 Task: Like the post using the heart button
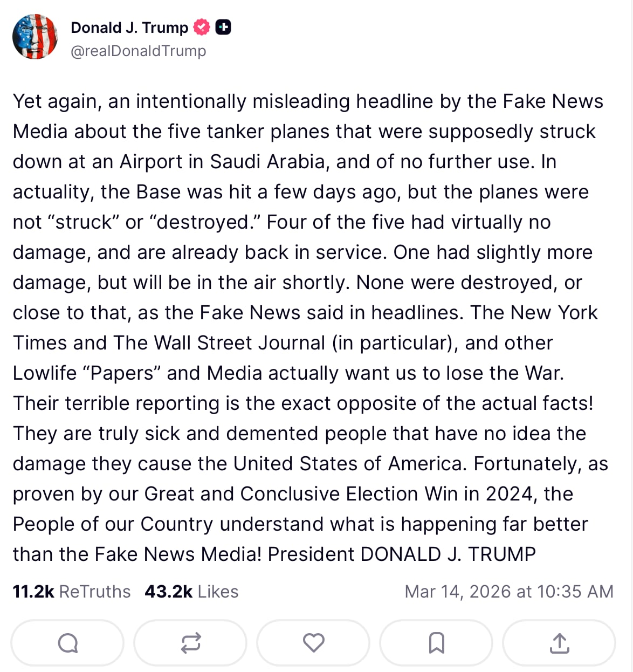point(313,642)
